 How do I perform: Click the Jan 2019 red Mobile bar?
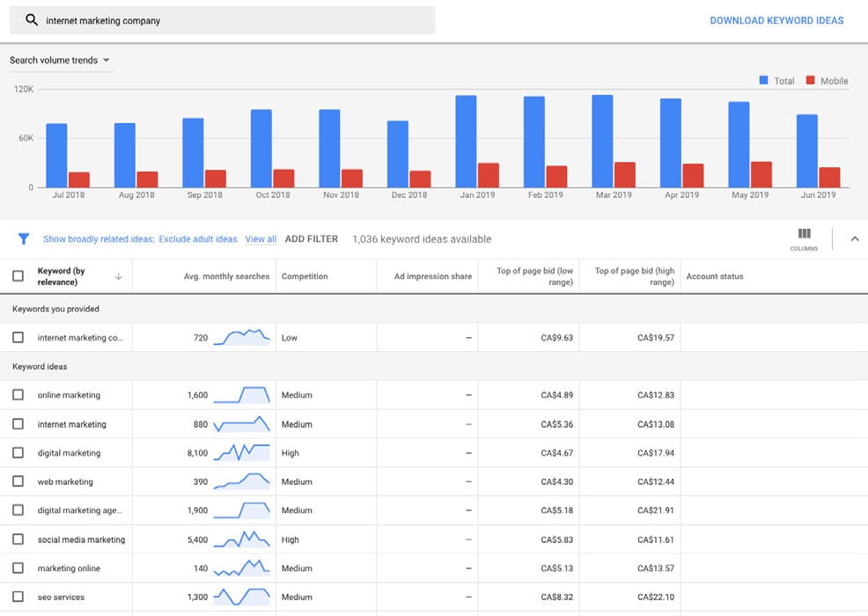[489, 175]
